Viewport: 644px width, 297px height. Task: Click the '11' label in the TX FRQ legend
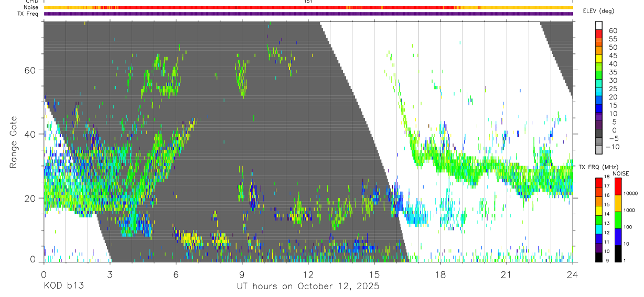click(x=607, y=242)
